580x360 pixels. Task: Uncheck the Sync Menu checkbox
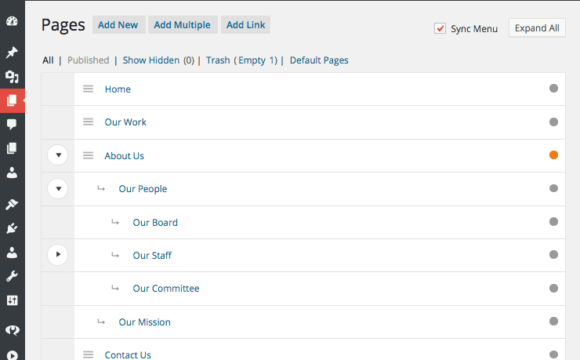[x=440, y=28]
